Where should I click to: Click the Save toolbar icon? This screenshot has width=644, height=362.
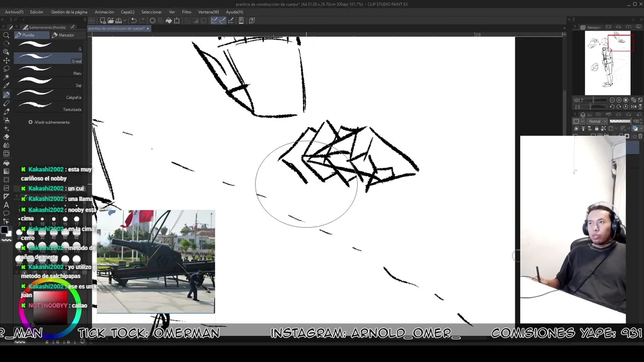(118, 21)
